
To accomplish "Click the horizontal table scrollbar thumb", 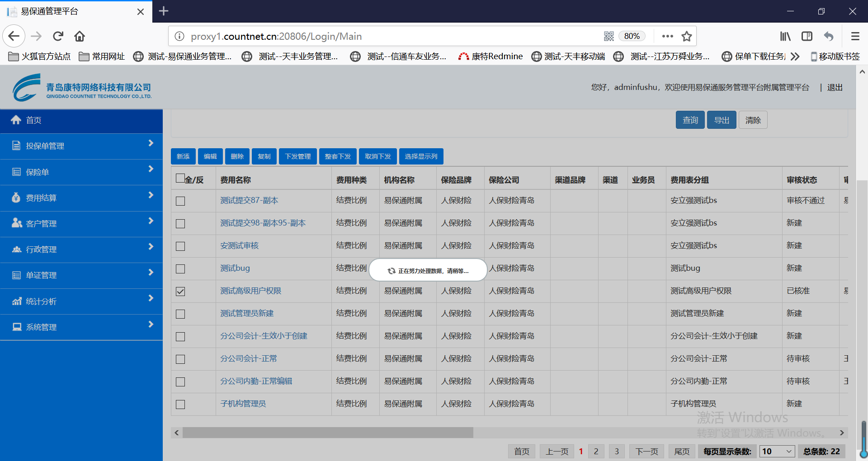I will (x=327, y=433).
